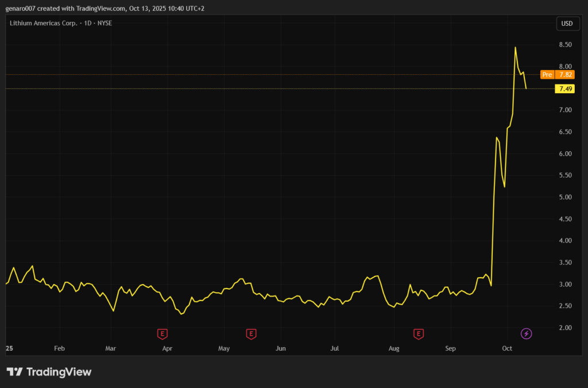Click the Jun label on time axis

tap(281, 348)
